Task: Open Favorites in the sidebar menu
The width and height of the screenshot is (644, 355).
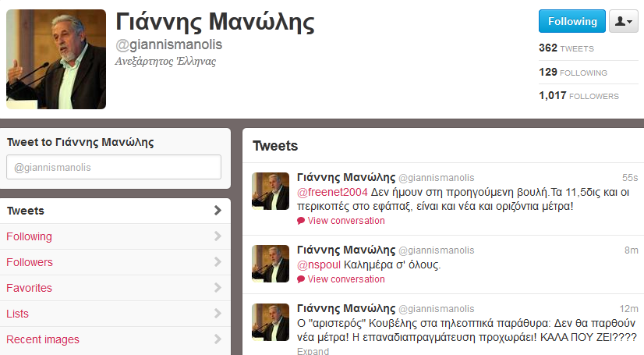Action: tap(115, 288)
